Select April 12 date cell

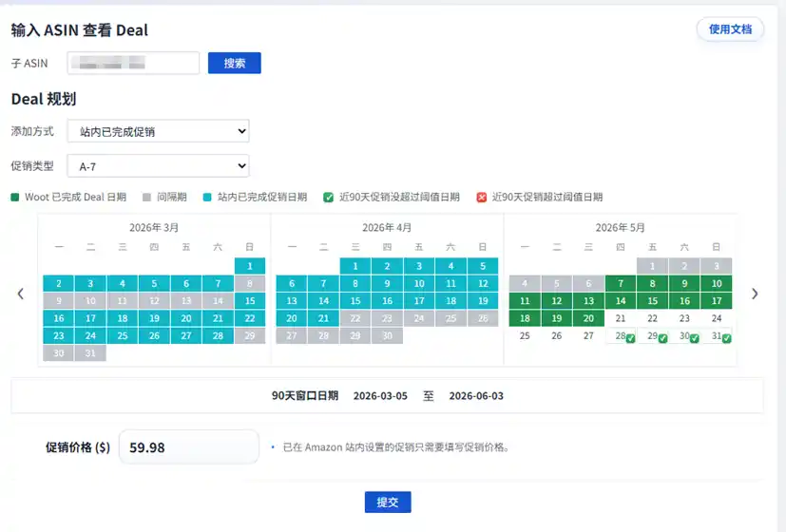pos(483,283)
